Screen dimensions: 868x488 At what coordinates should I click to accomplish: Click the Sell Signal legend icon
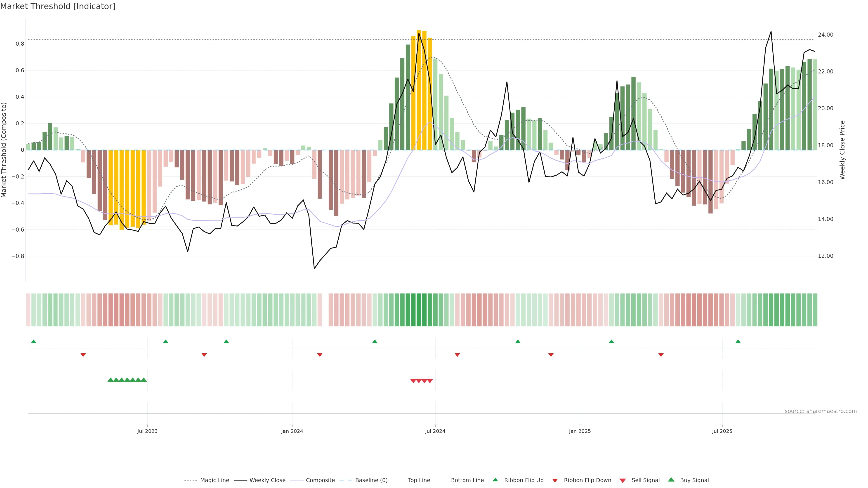622,480
